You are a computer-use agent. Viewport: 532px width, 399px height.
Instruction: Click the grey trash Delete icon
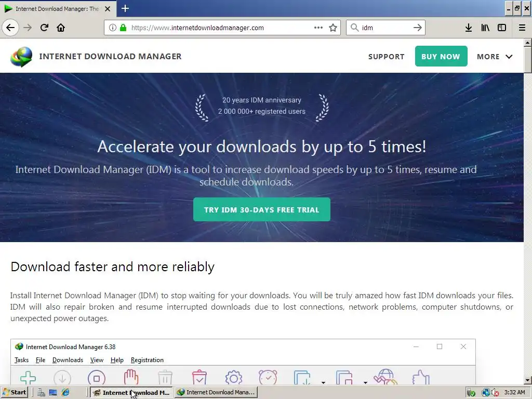click(x=165, y=378)
